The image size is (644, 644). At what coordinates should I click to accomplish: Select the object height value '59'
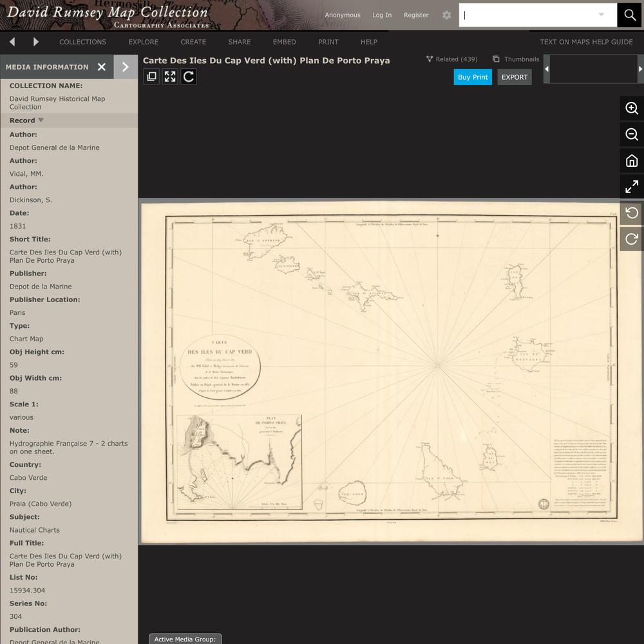pyautogui.click(x=14, y=365)
